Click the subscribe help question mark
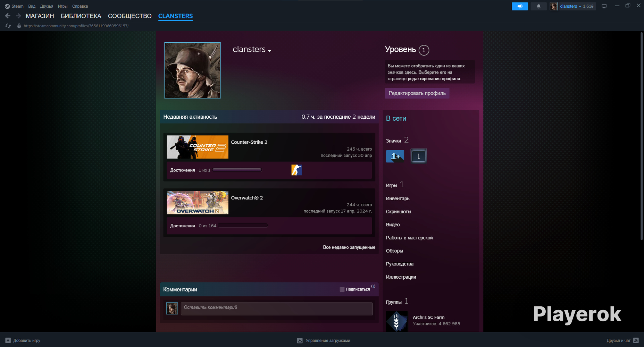This screenshot has width=644, height=347. 373,286
